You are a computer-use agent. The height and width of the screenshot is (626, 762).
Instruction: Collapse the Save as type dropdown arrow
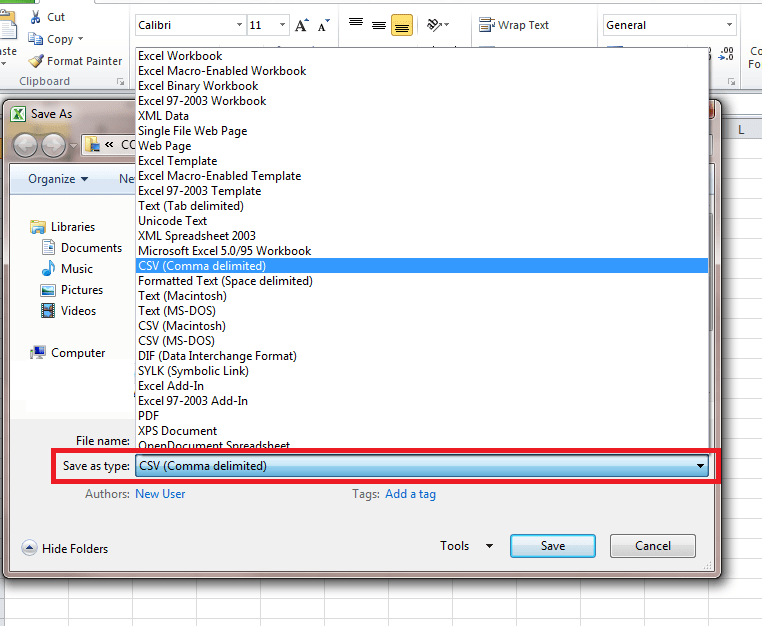pos(700,466)
